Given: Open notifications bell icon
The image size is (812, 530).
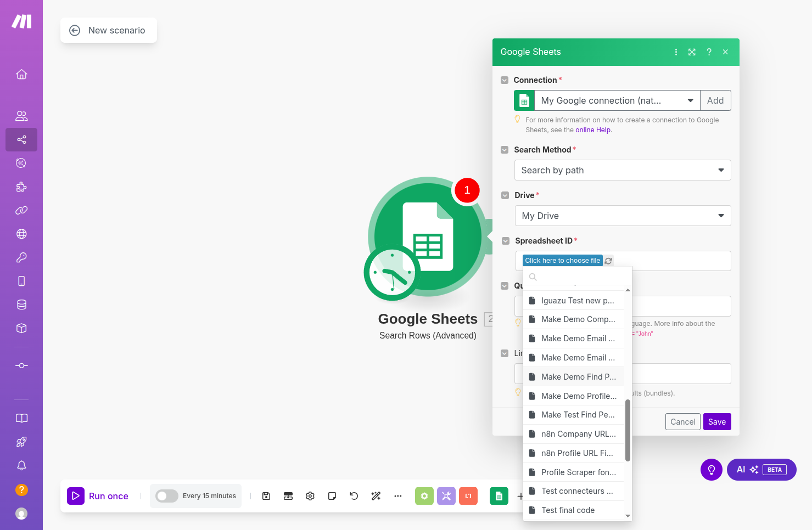Looking at the screenshot, I should (21, 465).
